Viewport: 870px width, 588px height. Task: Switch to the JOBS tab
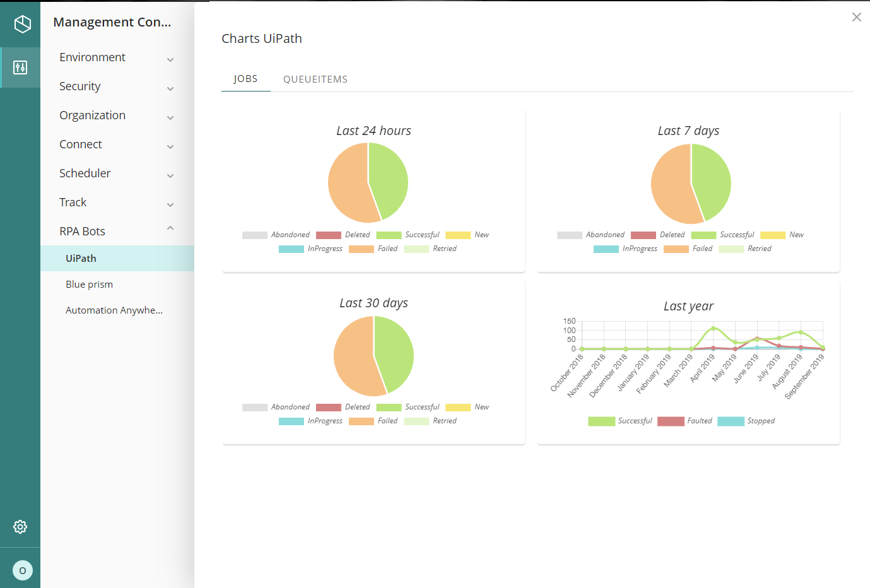pos(245,79)
